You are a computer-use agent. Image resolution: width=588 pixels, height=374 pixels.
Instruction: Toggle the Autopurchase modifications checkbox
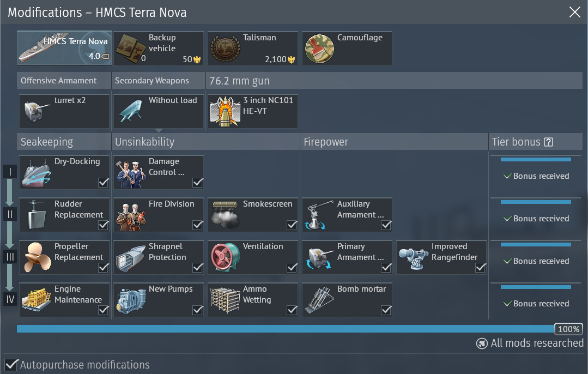11,365
